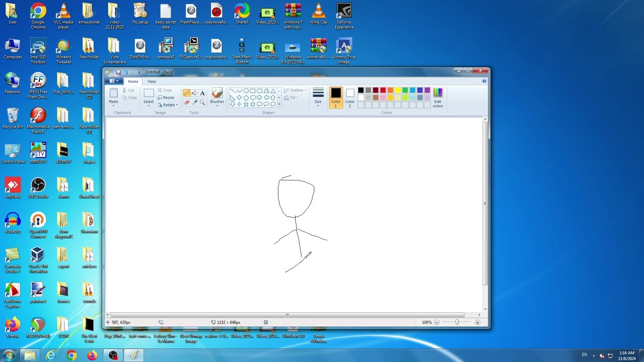Activate Color 2 selector

(350, 98)
